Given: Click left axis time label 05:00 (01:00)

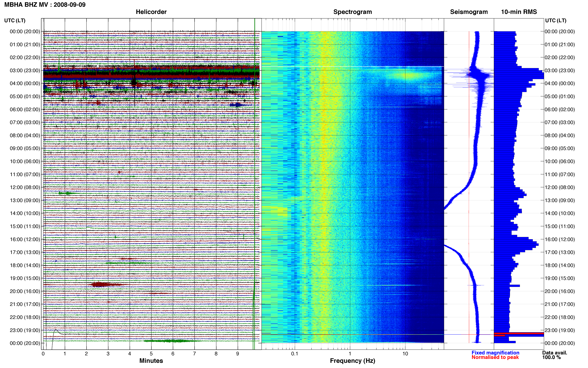Looking at the screenshot, I should 25,96.
